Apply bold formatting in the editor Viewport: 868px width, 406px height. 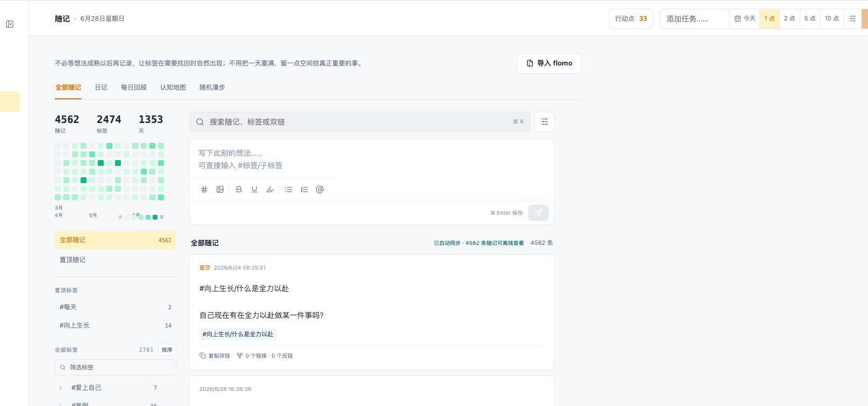pos(239,190)
